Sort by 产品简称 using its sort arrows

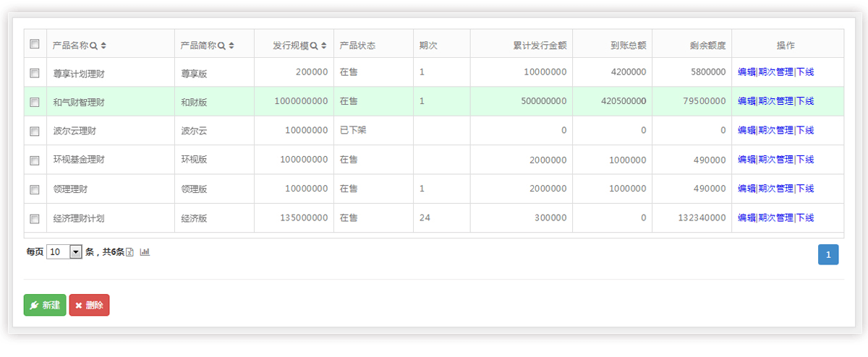tap(231, 46)
